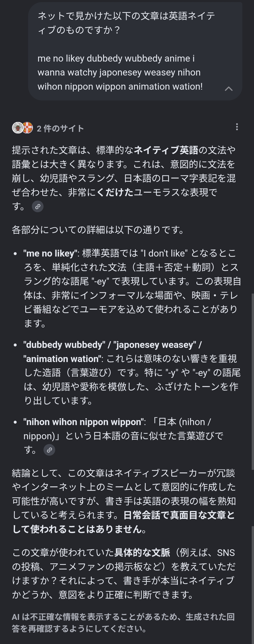
Task: Collapse the user query bubble with the chevron
Action: tap(228, 89)
